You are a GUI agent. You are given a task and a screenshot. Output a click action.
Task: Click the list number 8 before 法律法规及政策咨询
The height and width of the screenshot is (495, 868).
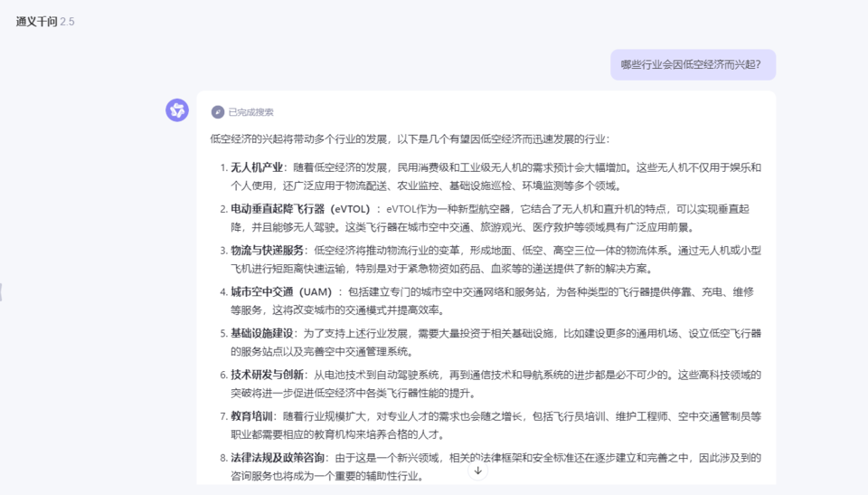pyautogui.click(x=222, y=458)
